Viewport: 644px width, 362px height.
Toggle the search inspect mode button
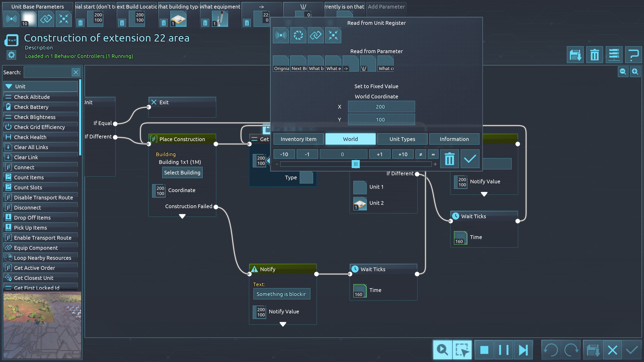click(442, 350)
